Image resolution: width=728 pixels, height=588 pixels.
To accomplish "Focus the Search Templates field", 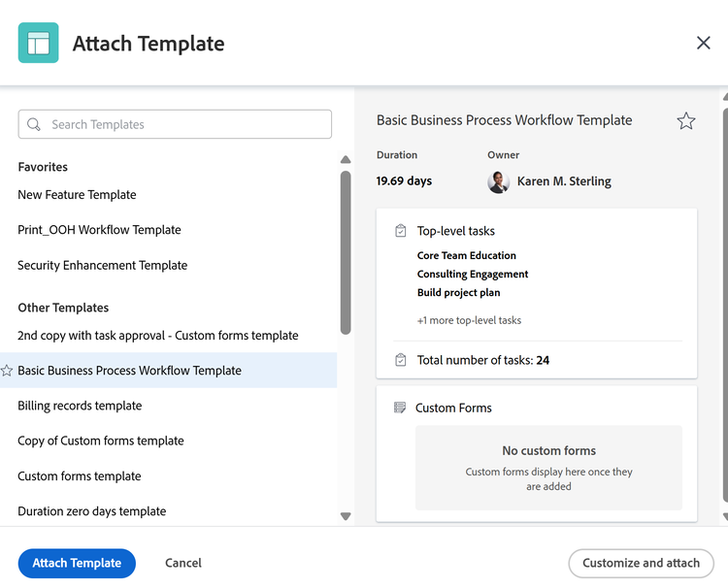I will pyautogui.click(x=175, y=124).
